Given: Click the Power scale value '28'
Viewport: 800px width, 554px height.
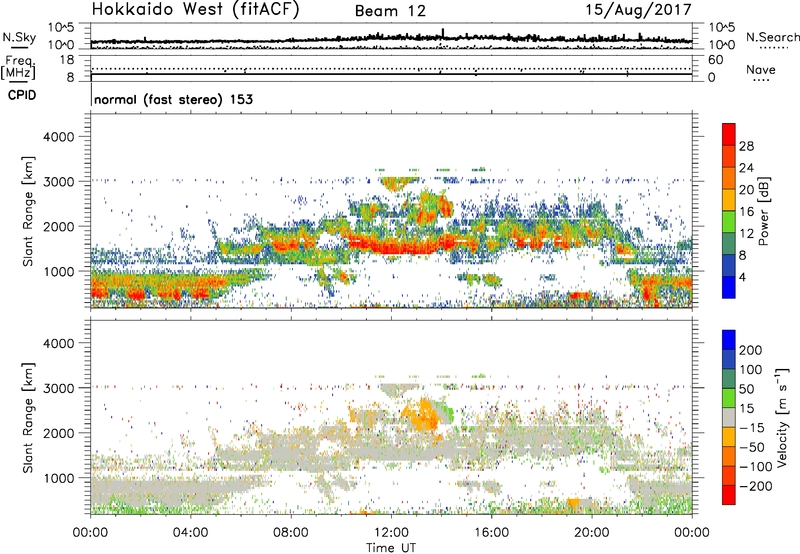Looking at the screenshot, I should [746, 146].
